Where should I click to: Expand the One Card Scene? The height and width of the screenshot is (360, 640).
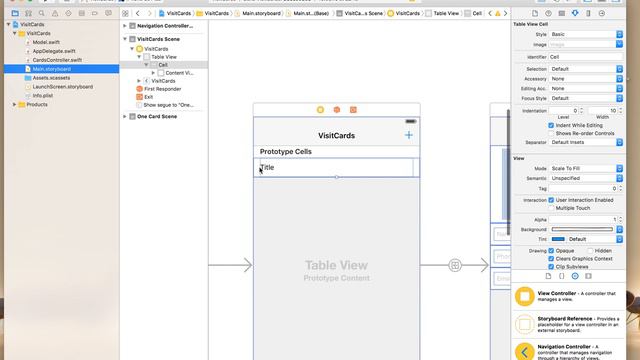(125, 116)
